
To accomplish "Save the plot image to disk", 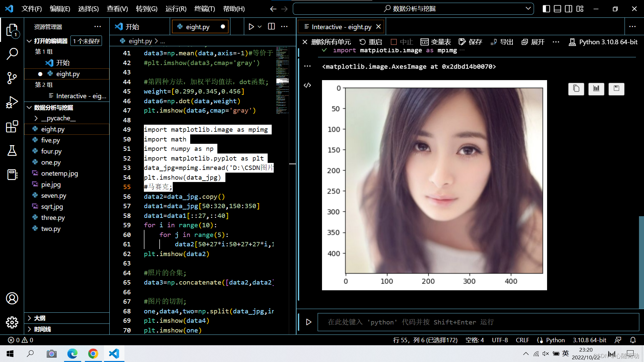I will [x=616, y=89].
